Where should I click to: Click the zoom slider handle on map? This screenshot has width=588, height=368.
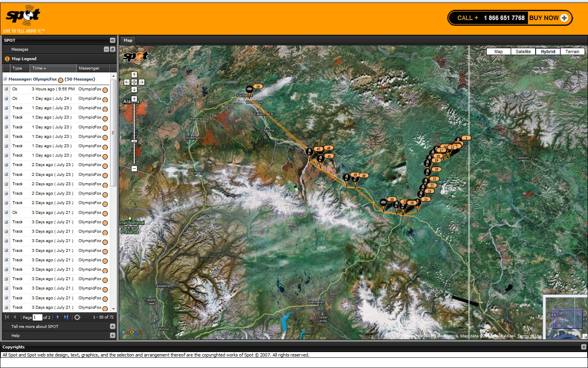click(x=134, y=141)
